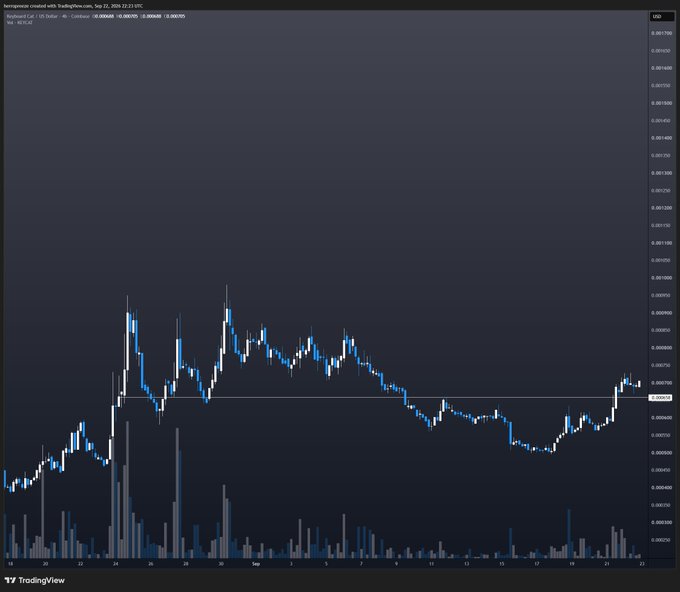Click the 0.000800 price axis label
Screen dimensions: 680x592
coord(661,348)
